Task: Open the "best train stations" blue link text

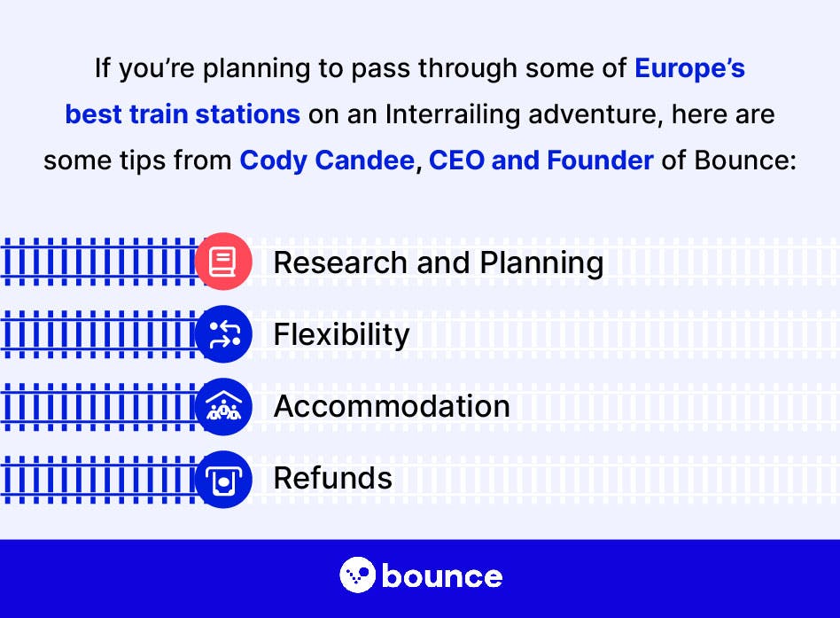Action: pos(183,114)
